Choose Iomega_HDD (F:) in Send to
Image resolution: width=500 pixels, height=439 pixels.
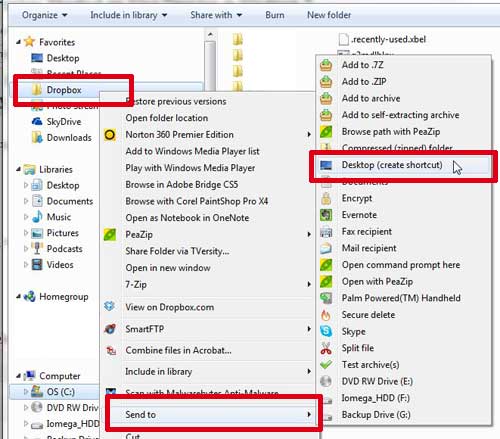click(x=403, y=398)
